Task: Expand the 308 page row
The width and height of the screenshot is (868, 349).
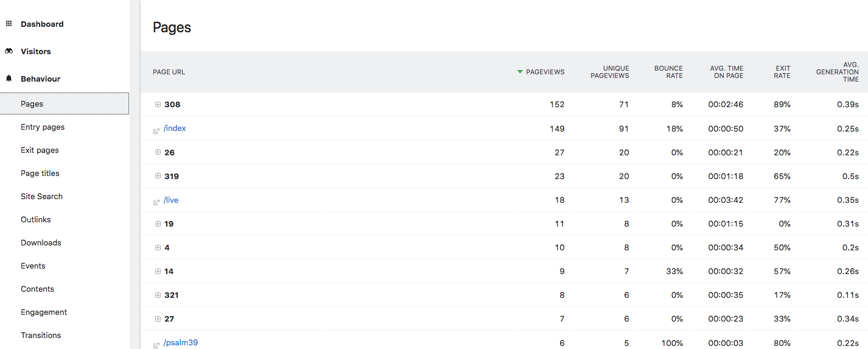Action: pyautogui.click(x=158, y=105)
